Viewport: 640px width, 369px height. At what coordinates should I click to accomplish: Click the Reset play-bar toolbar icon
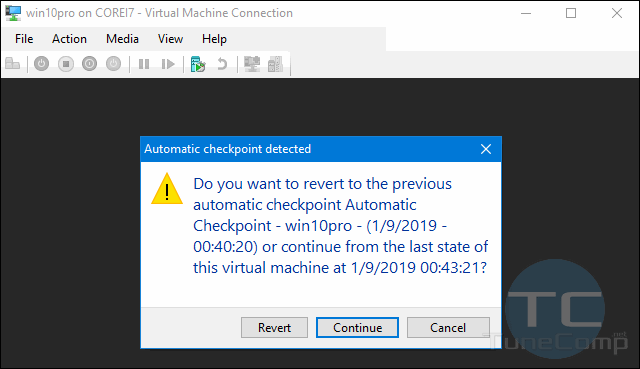pyautogui.click(x=168, y=64)
